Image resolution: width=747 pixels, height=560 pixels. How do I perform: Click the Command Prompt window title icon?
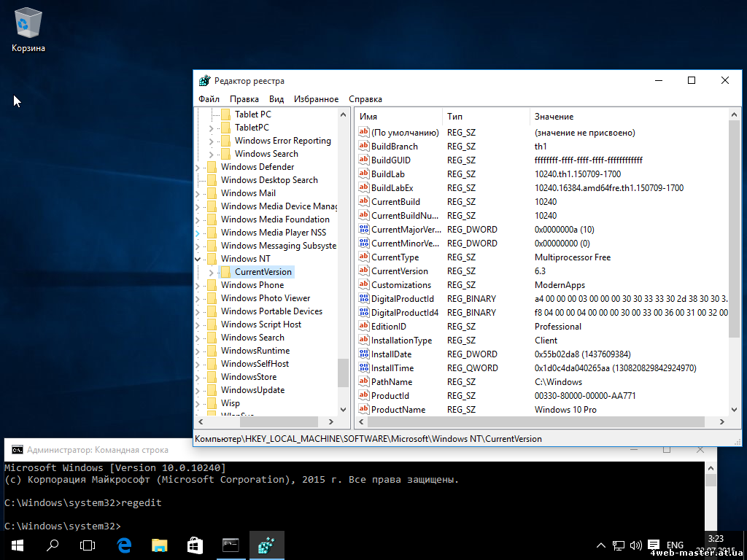click(x=18, y=450)
